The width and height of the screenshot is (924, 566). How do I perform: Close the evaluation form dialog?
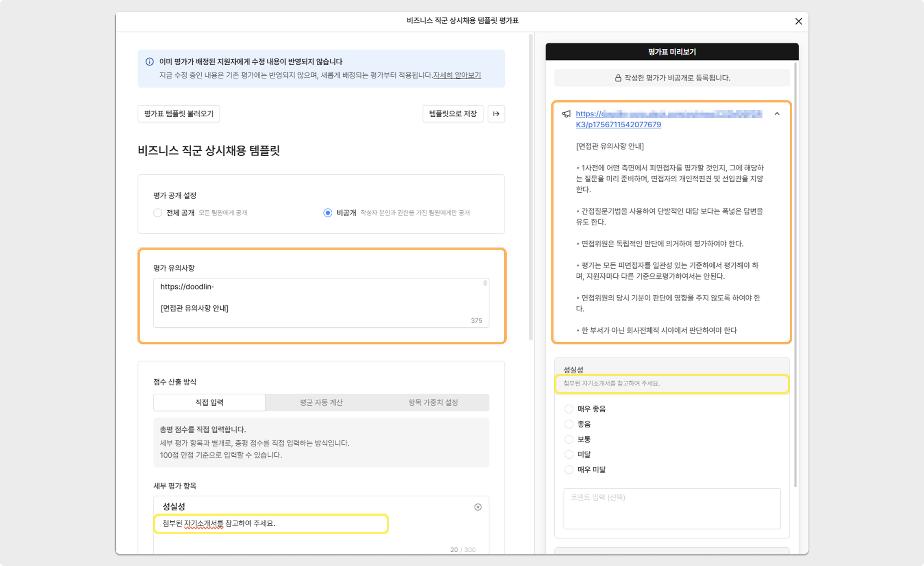(798, 22)
